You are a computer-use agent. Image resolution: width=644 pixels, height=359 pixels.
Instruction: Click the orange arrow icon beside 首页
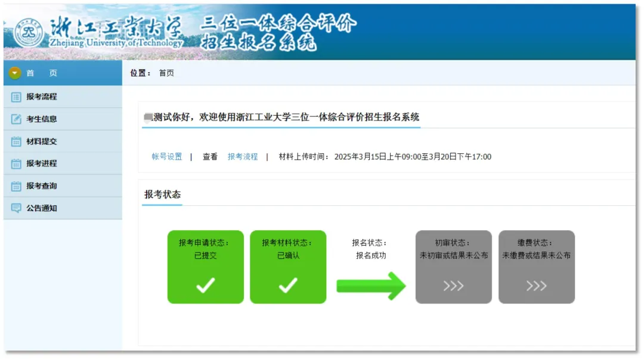click(15, 73)
